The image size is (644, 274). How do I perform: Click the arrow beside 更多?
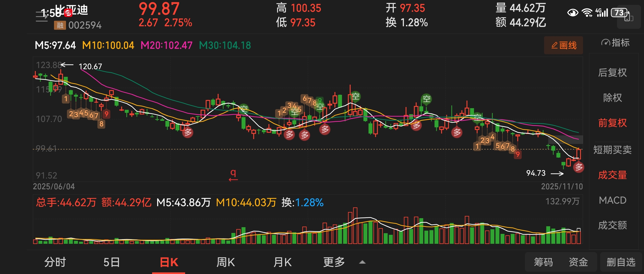[362, 262]
